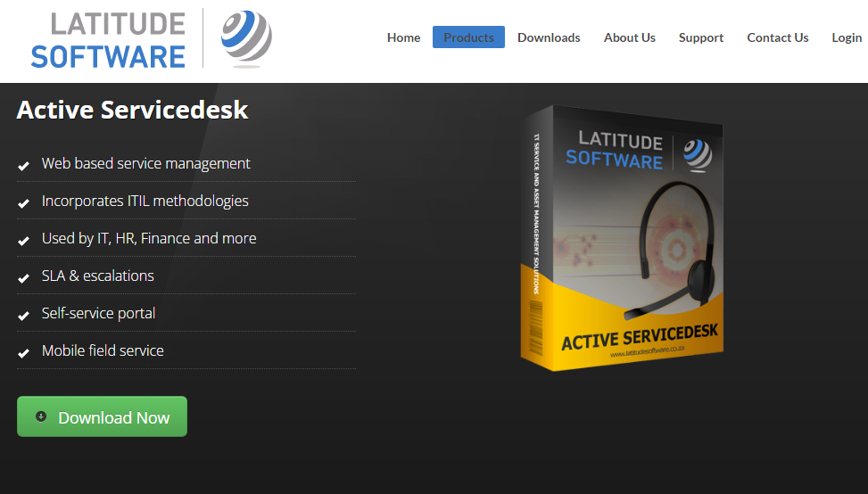The image size is (868, 494).
Task: Navigate to Contact Us
Action: 778,37
